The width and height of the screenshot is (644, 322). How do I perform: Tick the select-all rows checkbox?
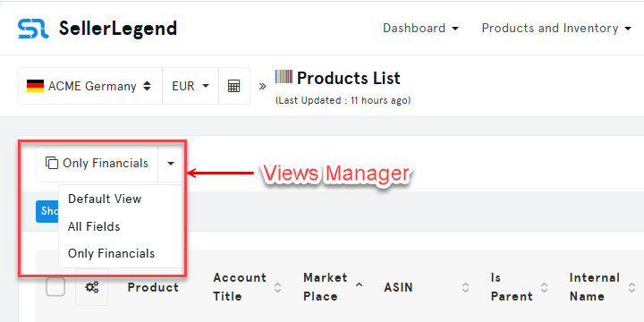[55, 287]
